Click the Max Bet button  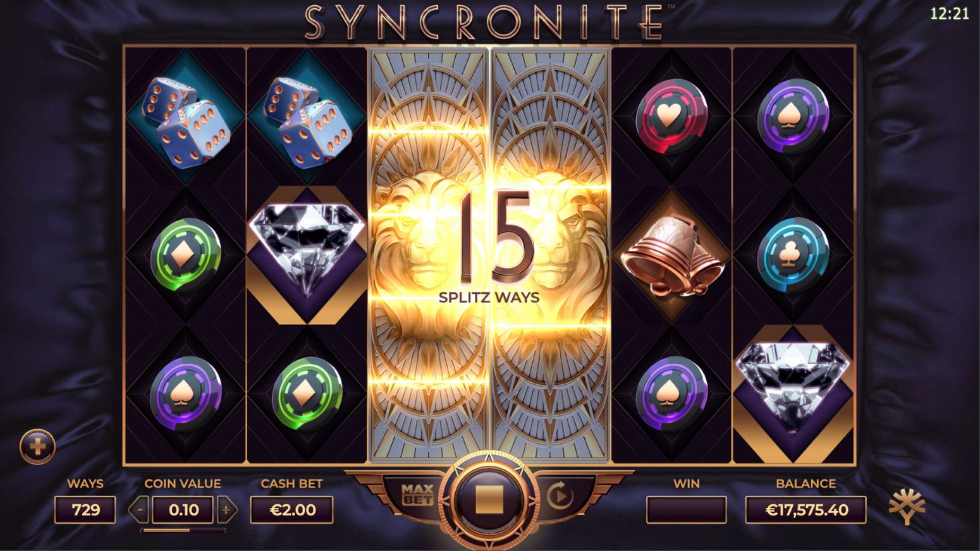[417, 495]
